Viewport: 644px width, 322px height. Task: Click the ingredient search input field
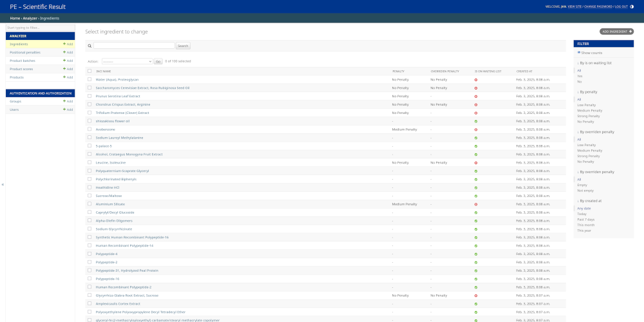tap(134, 46)
